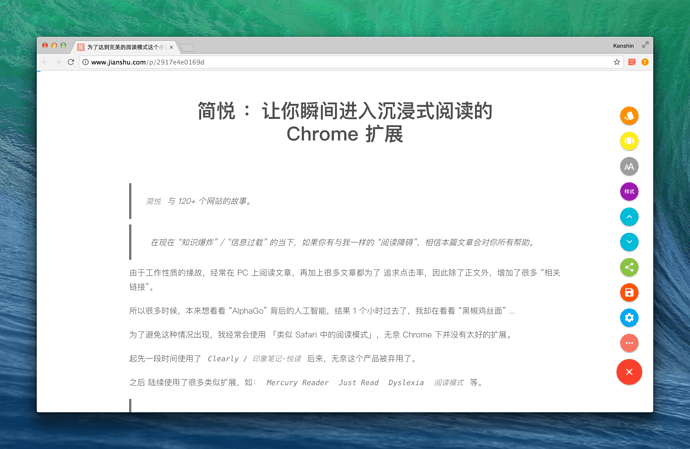This screenshot has width=690, height=449.
Task: Click the www.jianshu.com address bar
Action: (350, 62)
